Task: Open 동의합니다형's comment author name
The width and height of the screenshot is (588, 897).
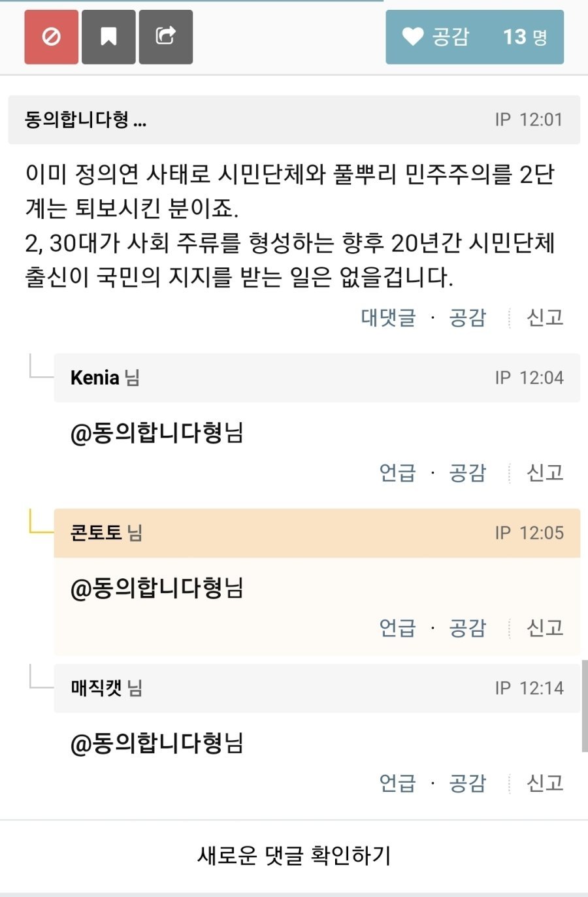Action: point(85,120)
